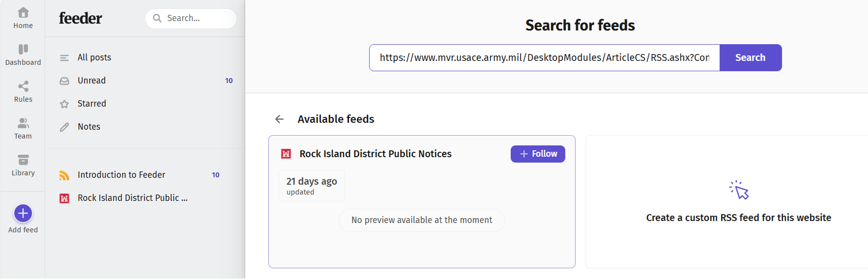
Task: Follow the Rock Island District Public Notices feed
Action: point(538,154)
